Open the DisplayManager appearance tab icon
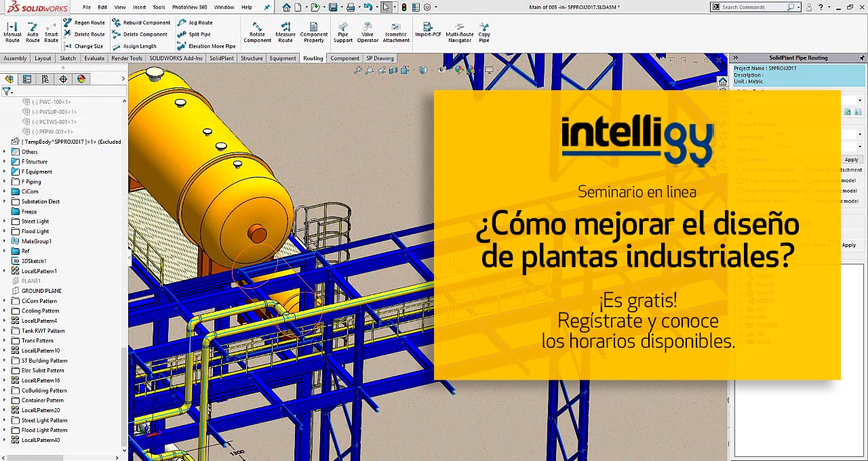The width and height of the screenshot is (868, 461). click(x=81, y=79)
